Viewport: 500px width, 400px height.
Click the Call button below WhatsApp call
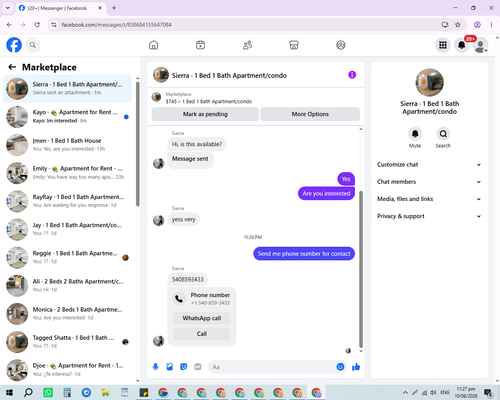(202, 334)
